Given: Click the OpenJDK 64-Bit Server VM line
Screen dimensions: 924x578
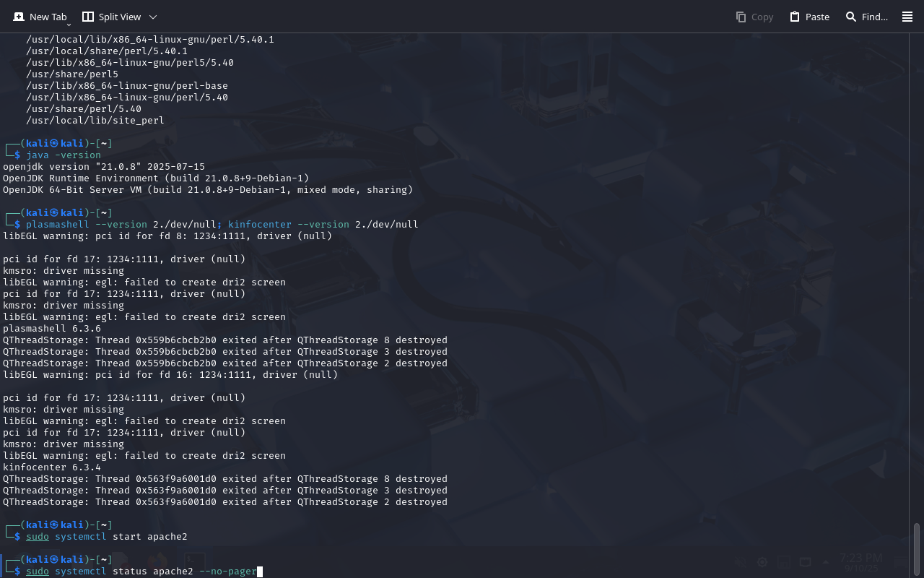Looking at the screenshot, I should [x=208, y=190].
